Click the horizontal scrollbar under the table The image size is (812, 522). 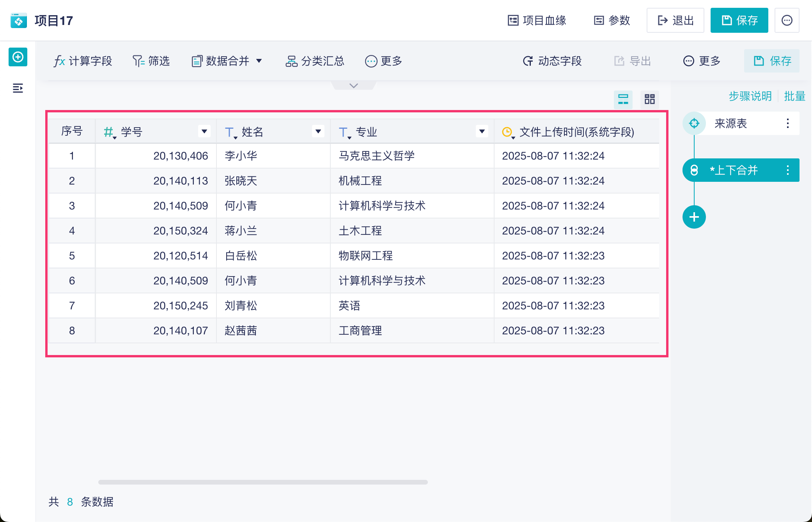pos(263,482)
